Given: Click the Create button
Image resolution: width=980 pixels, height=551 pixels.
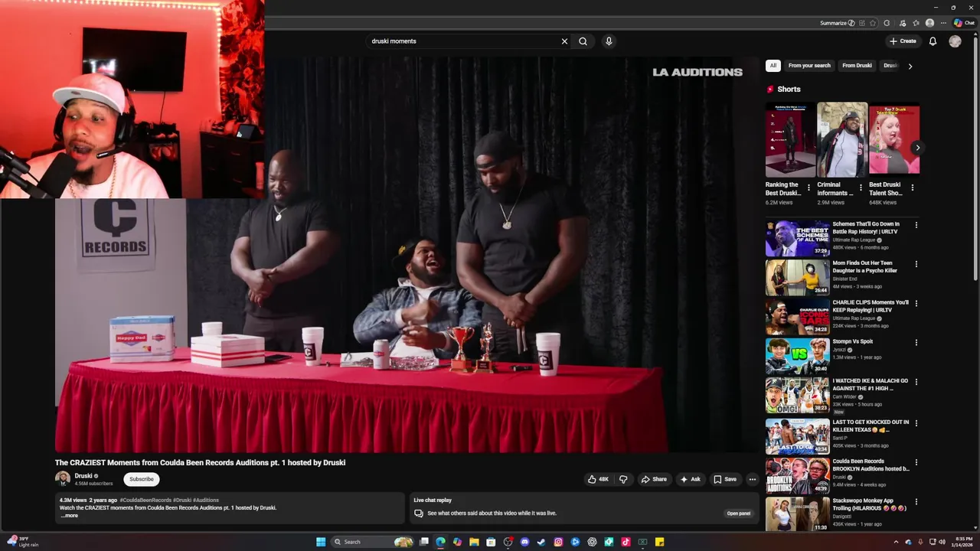Looking at the screenshot, I should pyautogui.click(x=903, y=41).
